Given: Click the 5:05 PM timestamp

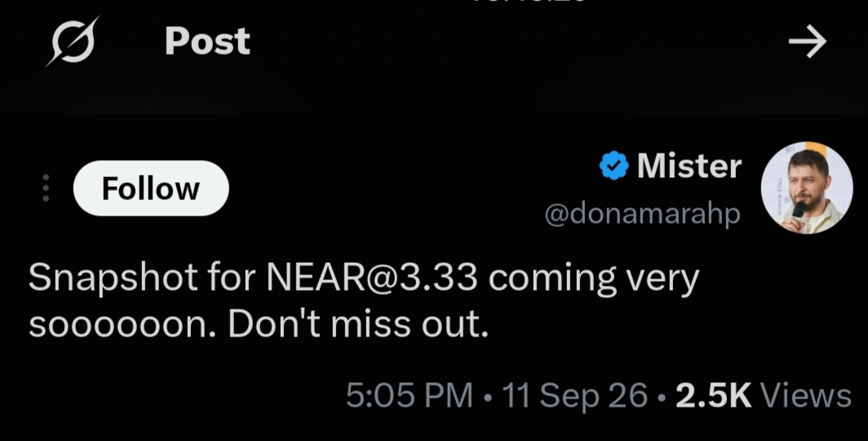Looking at the screenshot, I should (409, 395).
